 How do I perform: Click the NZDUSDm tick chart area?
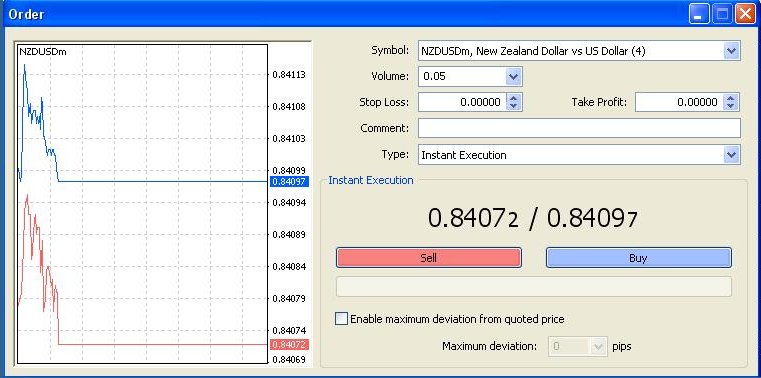pos(142,204)
